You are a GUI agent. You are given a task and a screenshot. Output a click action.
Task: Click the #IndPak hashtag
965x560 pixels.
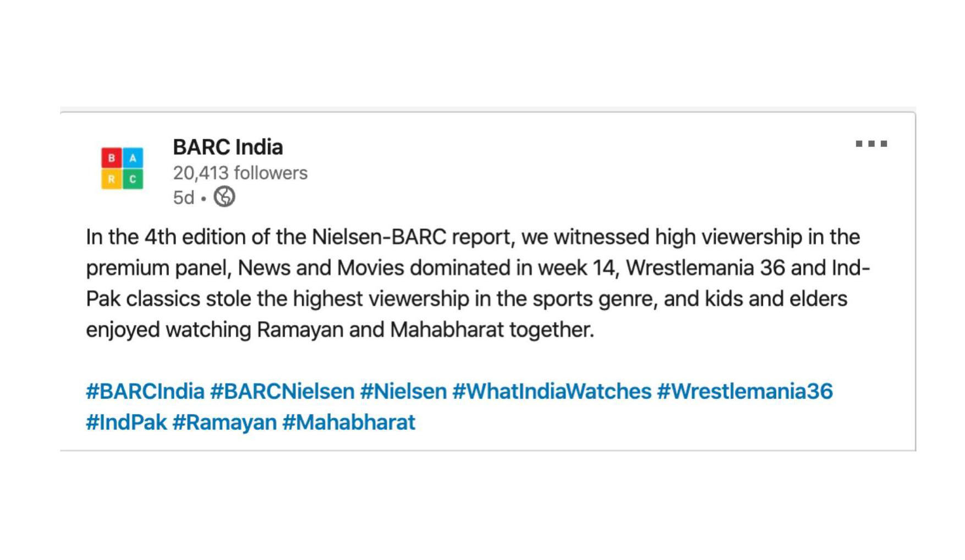126,422
